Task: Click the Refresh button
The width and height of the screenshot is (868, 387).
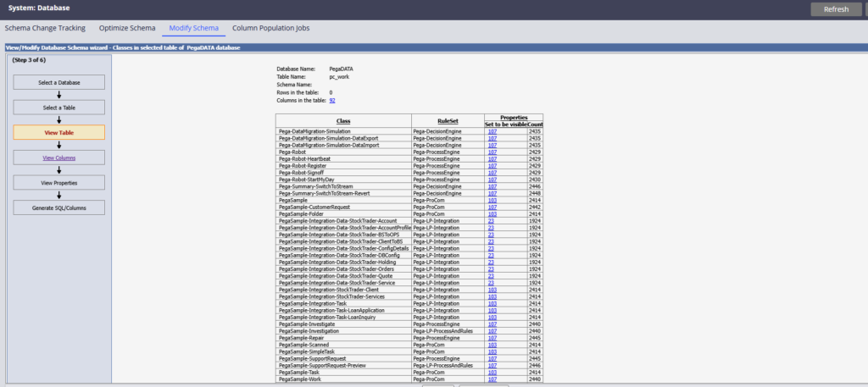Action: coord(836,9)
